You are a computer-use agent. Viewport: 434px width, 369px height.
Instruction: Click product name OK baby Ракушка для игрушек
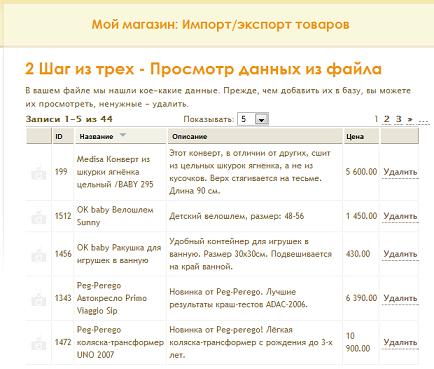119,254
